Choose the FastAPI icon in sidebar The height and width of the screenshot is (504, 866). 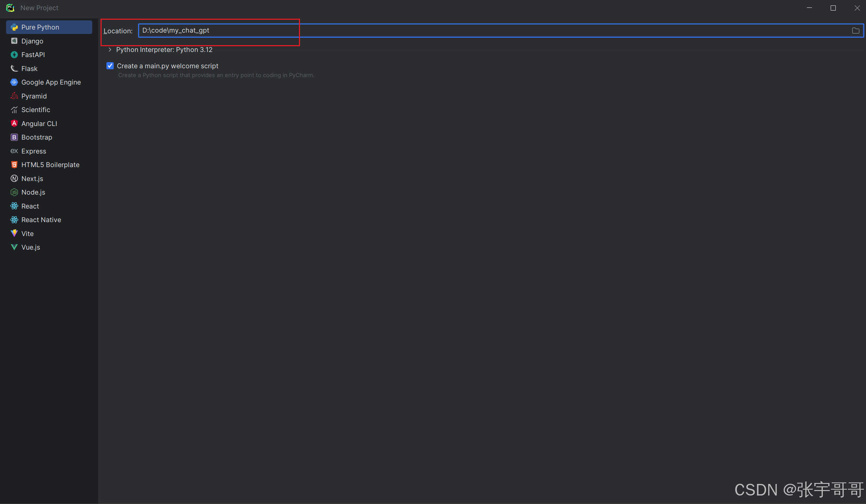14,55
